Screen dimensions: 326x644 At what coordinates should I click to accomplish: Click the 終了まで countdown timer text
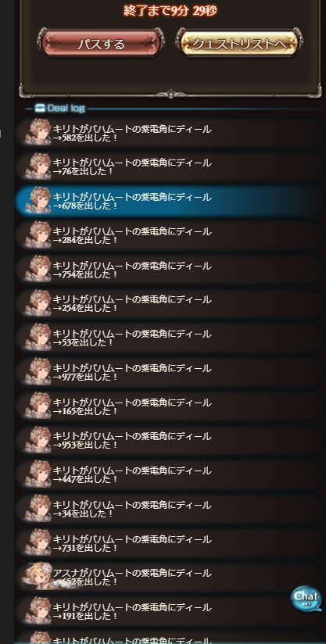coord(170,11)
